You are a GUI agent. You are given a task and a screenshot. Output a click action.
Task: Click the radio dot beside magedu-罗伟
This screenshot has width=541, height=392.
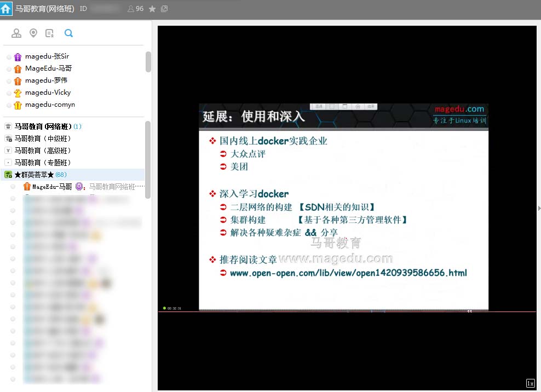click(x=9, y=81)
